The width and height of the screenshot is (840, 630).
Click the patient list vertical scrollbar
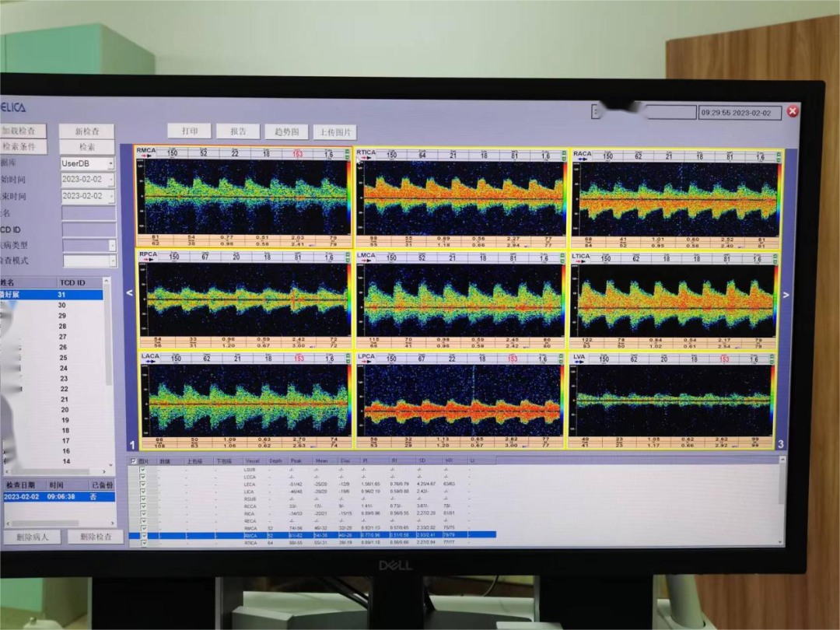click(x=107, y=373)
